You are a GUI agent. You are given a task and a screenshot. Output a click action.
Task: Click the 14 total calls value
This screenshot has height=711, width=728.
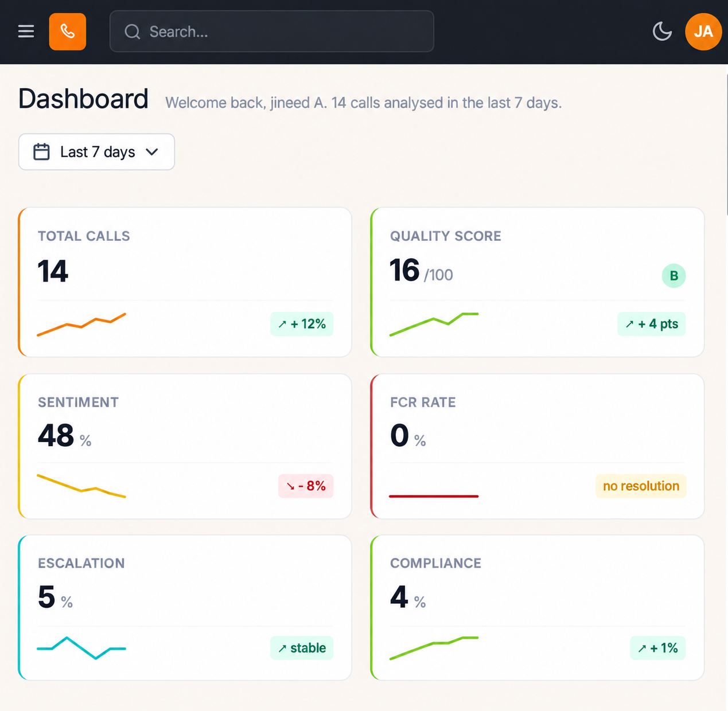(53, 271)
